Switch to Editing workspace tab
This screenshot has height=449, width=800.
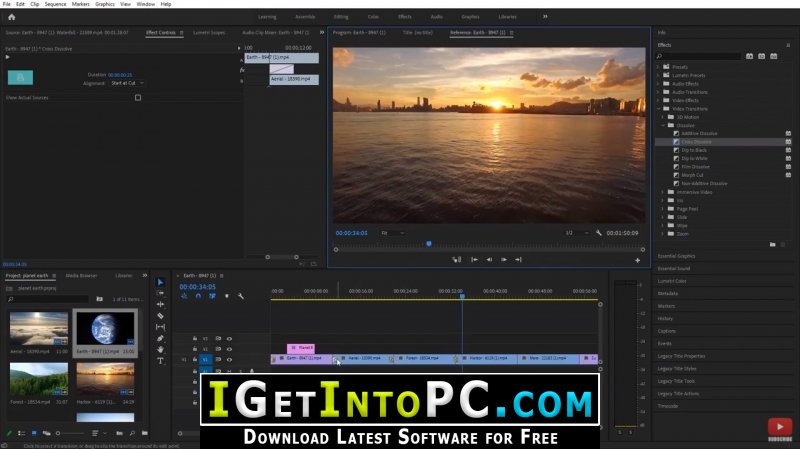point(341,17)
